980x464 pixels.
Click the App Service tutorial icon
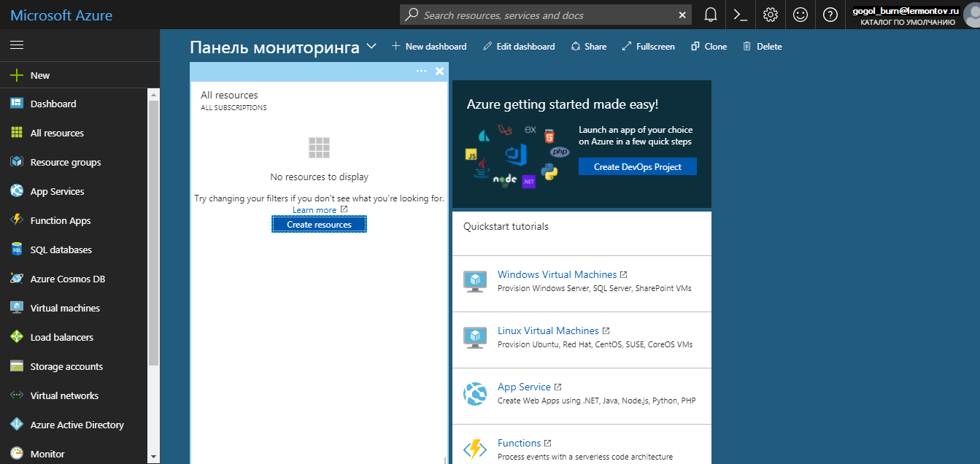point(475,394)
